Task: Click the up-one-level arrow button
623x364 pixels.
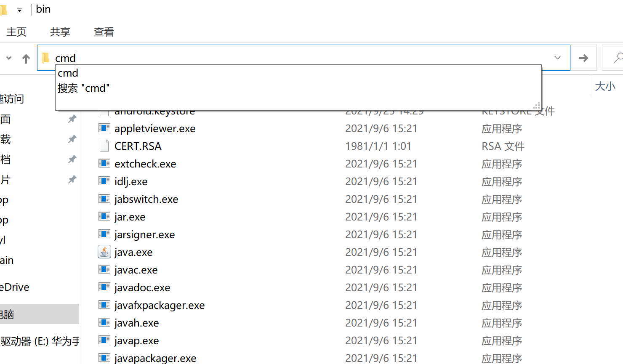Action: [x=26, y=58]
